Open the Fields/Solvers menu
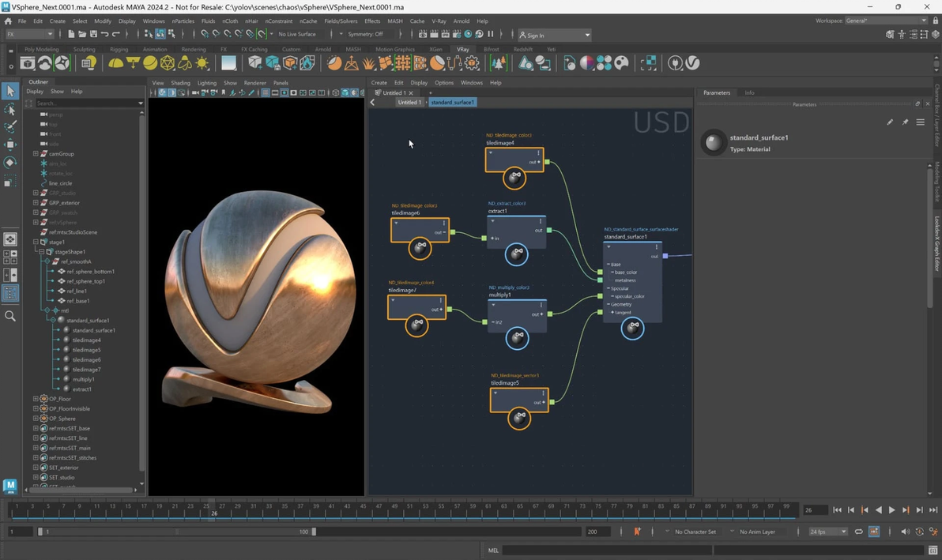942x560 pixels. 340,21
